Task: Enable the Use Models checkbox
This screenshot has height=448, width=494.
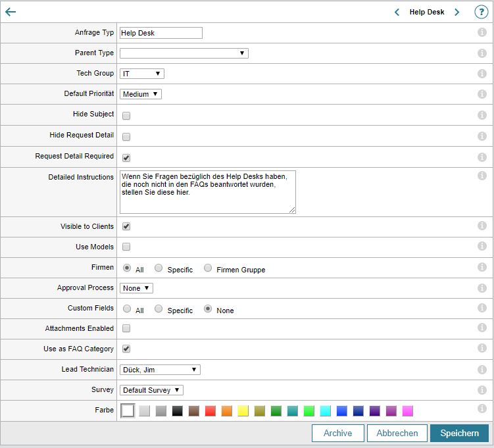Action: pos(126,247)
